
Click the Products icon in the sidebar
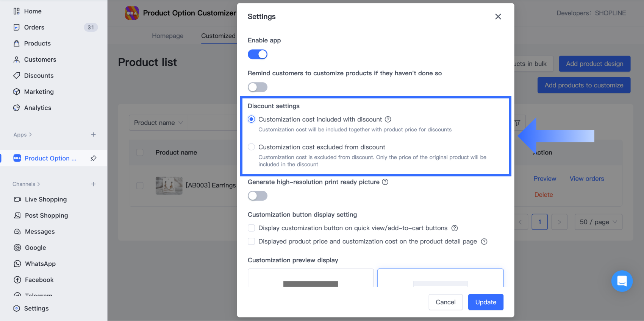click(x=17, y=43)
